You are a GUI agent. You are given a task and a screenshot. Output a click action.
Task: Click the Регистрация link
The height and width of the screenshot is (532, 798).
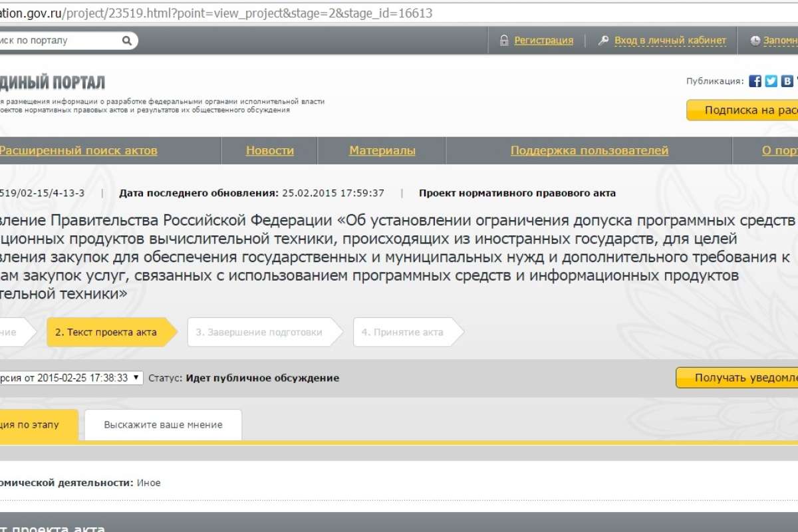coord(543,41)
